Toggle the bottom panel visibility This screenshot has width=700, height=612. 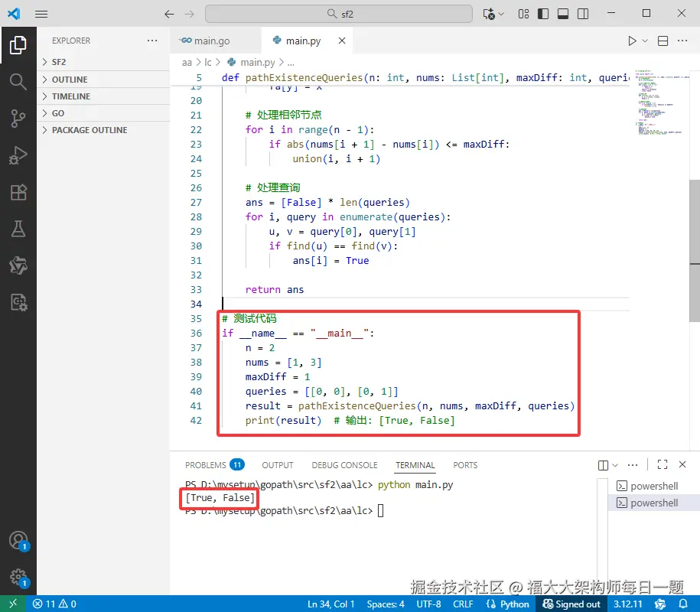[x=563, y=14]
